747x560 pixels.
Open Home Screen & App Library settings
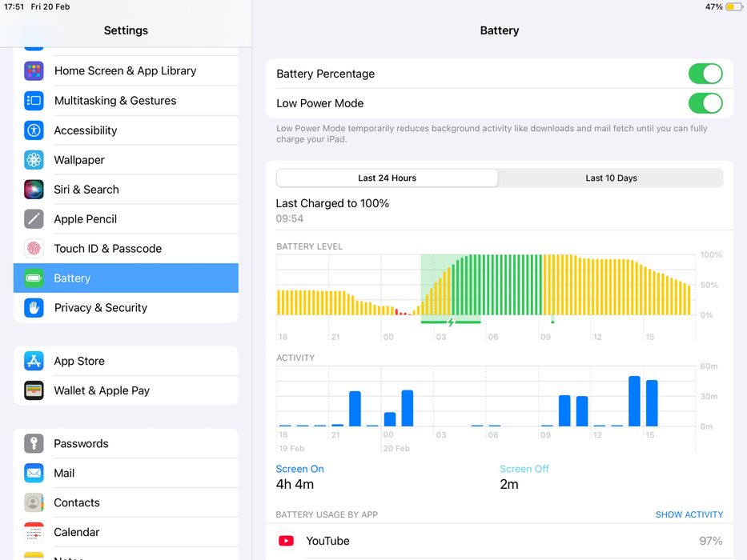coord(126,71)
